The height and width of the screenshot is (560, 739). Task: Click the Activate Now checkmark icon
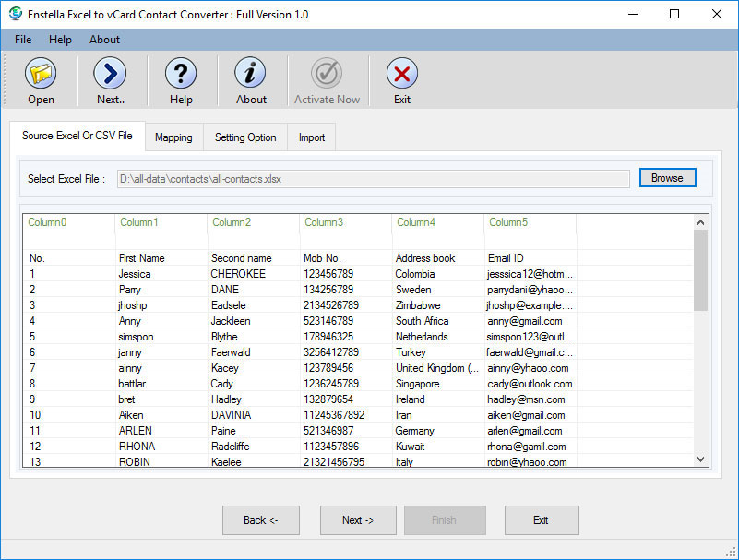(x=327, y=74)
